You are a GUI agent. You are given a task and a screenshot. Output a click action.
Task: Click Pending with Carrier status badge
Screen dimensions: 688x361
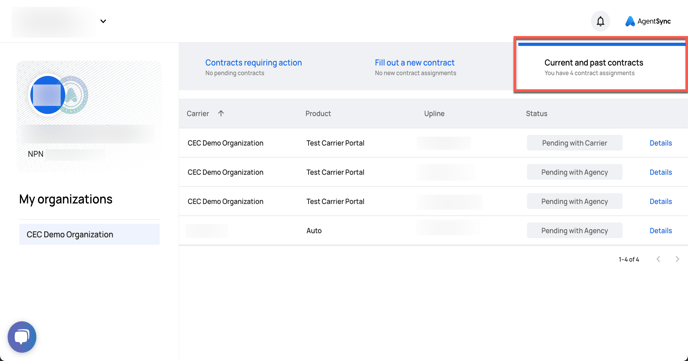click(x=574, y=143)
